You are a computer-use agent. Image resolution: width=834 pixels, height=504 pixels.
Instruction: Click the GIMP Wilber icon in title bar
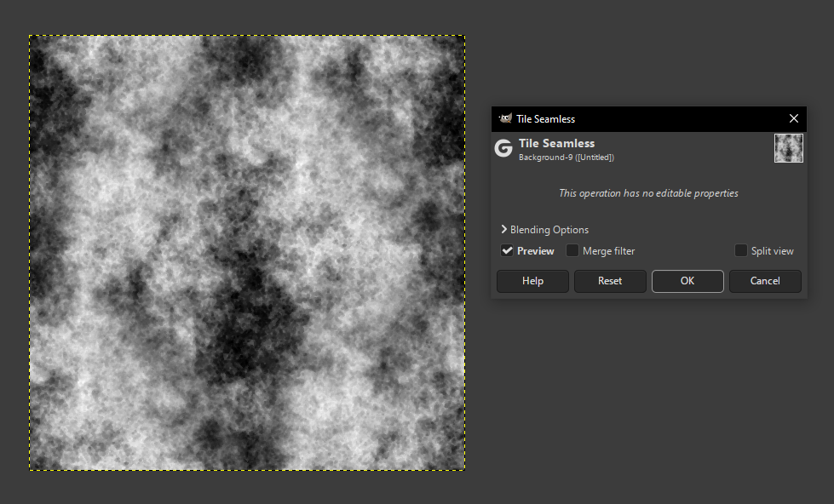click(x=506, y=118)
